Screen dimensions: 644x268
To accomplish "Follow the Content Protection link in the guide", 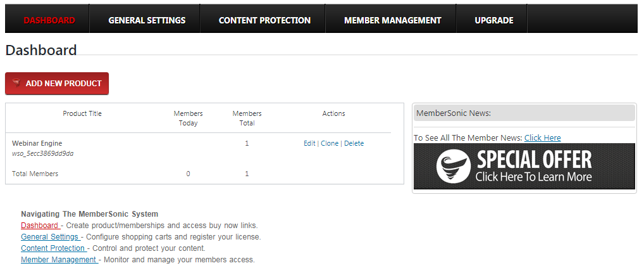I will point(54,248).
